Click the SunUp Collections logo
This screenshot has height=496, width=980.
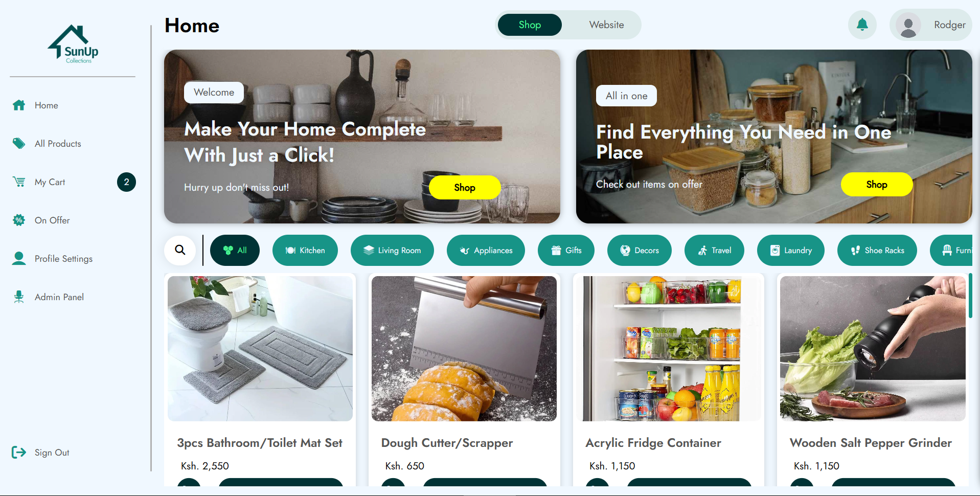point(73,44)
